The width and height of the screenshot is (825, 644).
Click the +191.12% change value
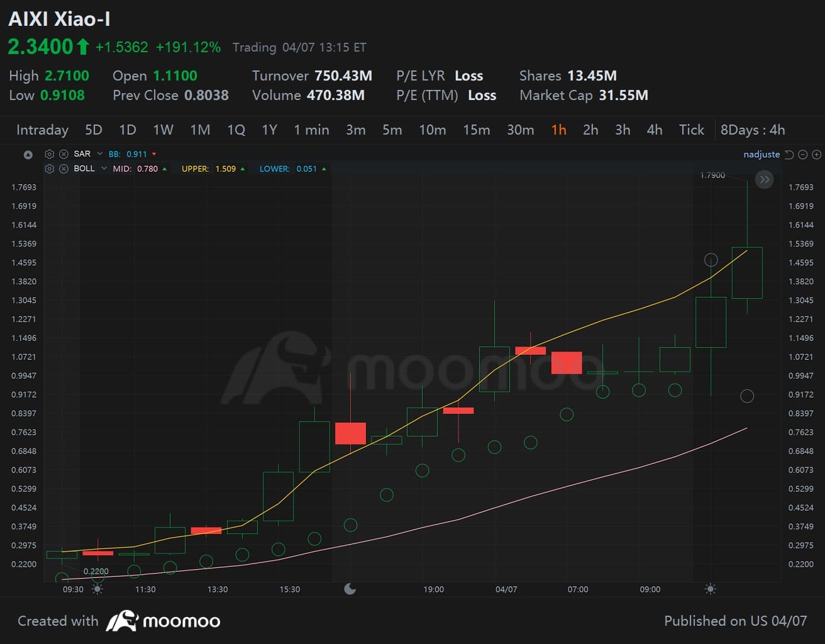point(188,47)
